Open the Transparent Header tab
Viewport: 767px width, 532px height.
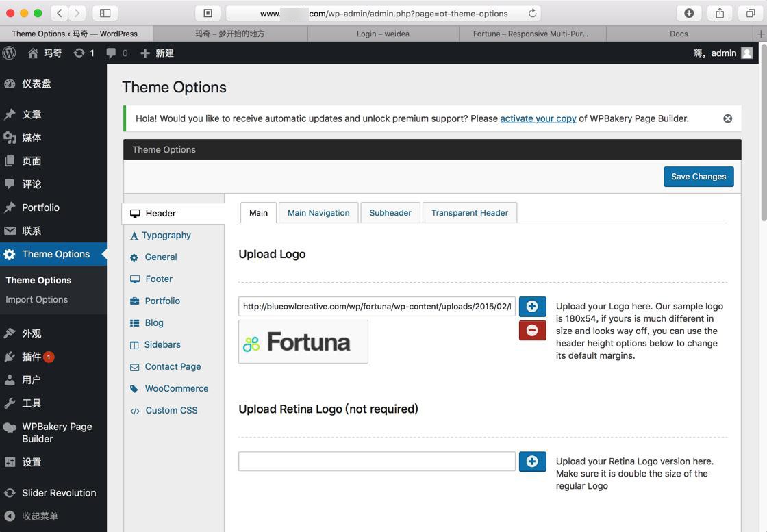pos(470,213)
